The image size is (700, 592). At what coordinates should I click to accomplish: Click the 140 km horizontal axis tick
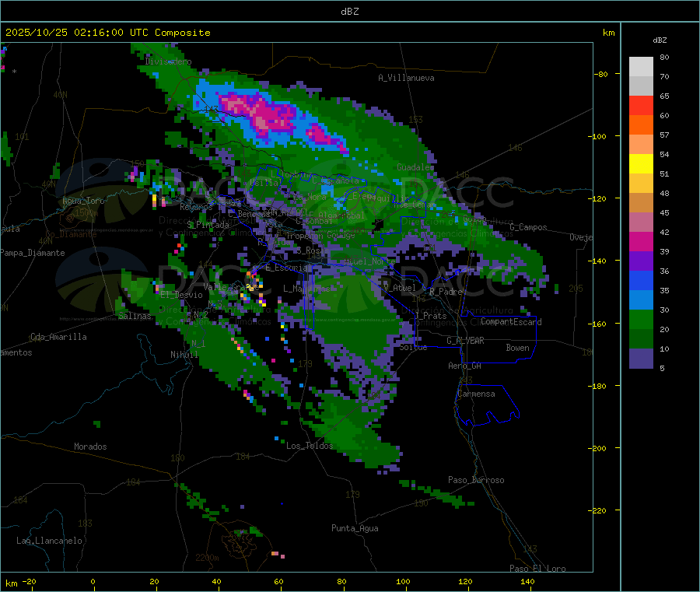[527, 582]
